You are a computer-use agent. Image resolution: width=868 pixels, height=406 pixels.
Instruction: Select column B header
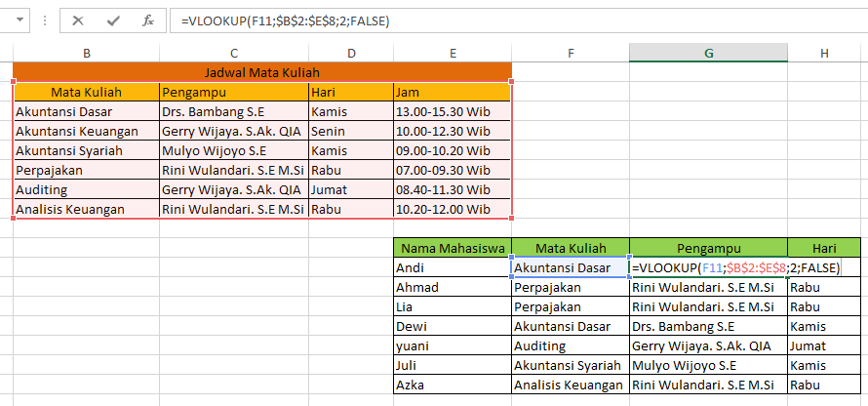click(87, 53)
